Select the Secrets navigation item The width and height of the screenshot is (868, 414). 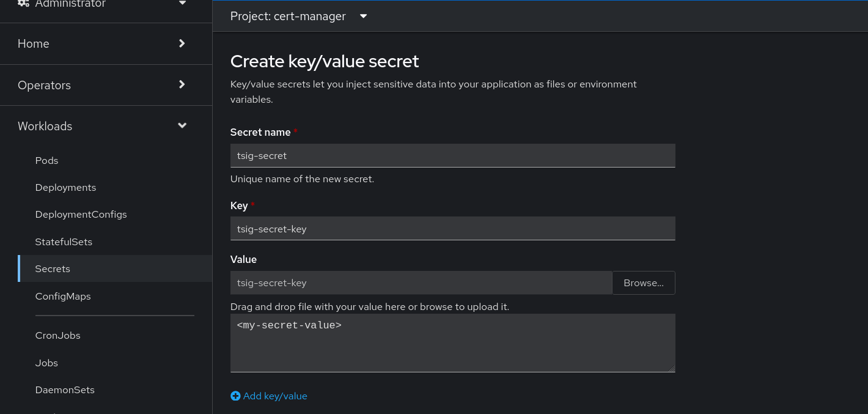point(53,269)
